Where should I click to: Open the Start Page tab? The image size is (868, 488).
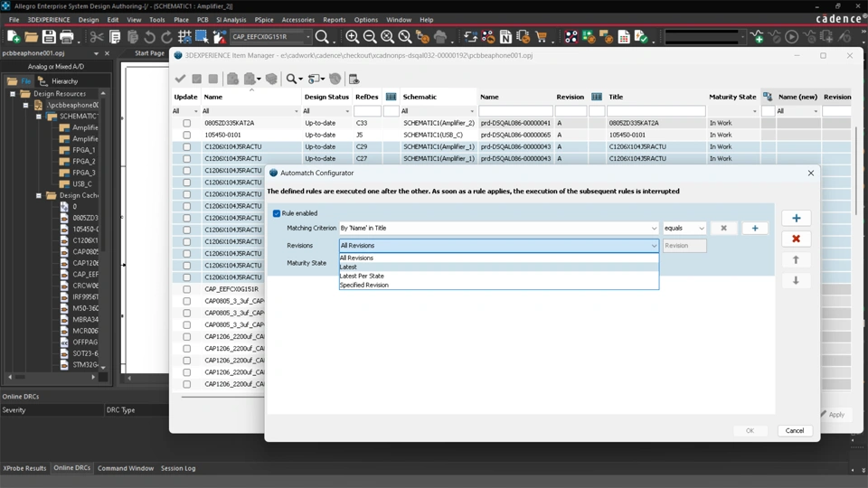coord(149,53)
